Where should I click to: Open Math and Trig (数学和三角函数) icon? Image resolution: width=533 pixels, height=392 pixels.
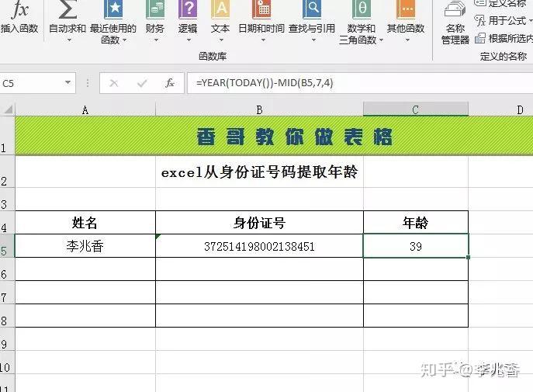(x=362, y=9)
